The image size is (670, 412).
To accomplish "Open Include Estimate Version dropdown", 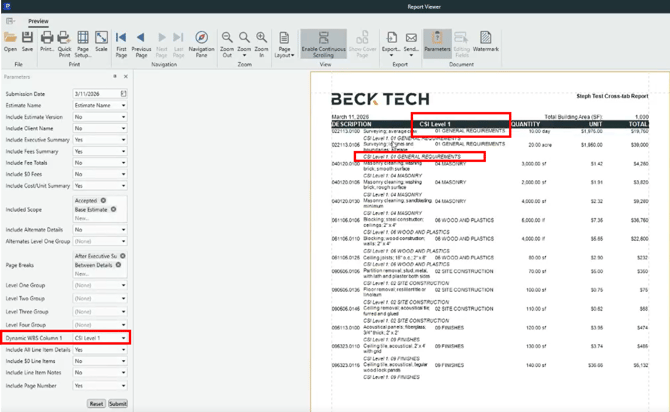I will [x=123, y=117].
